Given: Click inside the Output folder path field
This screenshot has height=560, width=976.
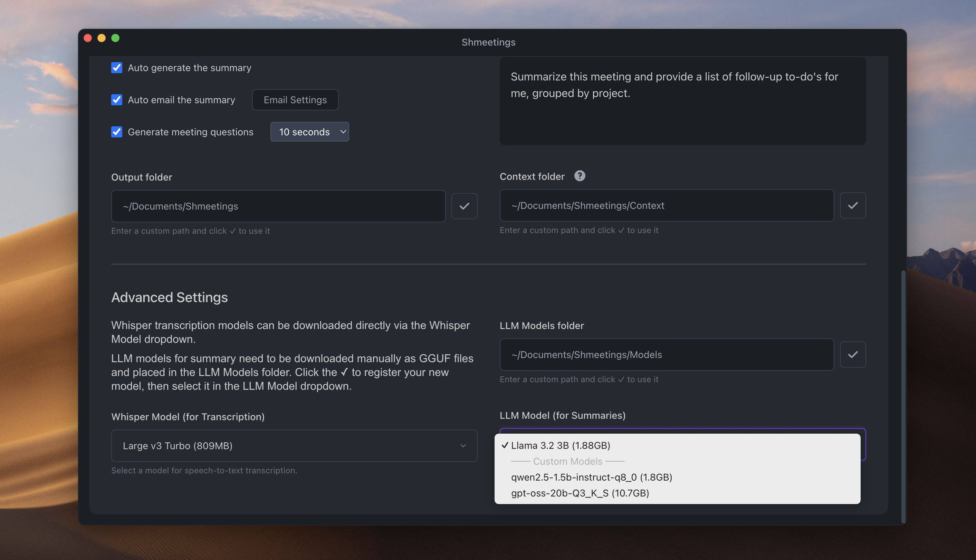Looking at the screenshot, I should point(278,206).
